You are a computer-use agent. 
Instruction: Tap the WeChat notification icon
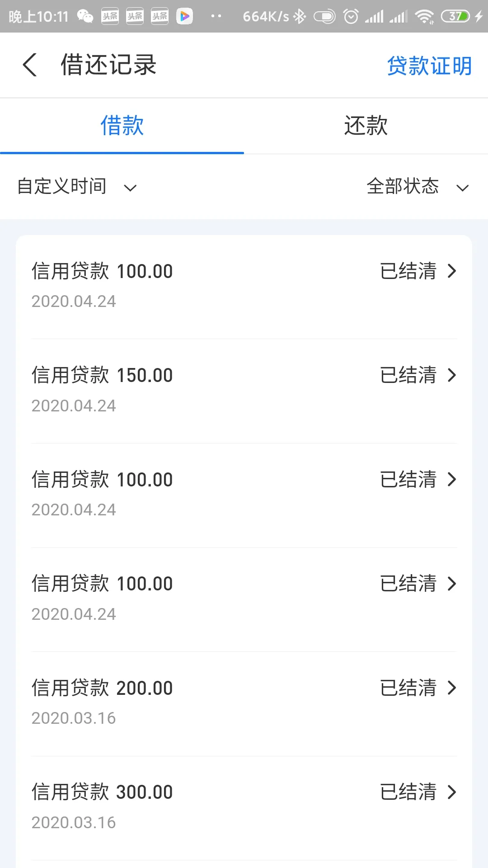click(x=85, y=17)
